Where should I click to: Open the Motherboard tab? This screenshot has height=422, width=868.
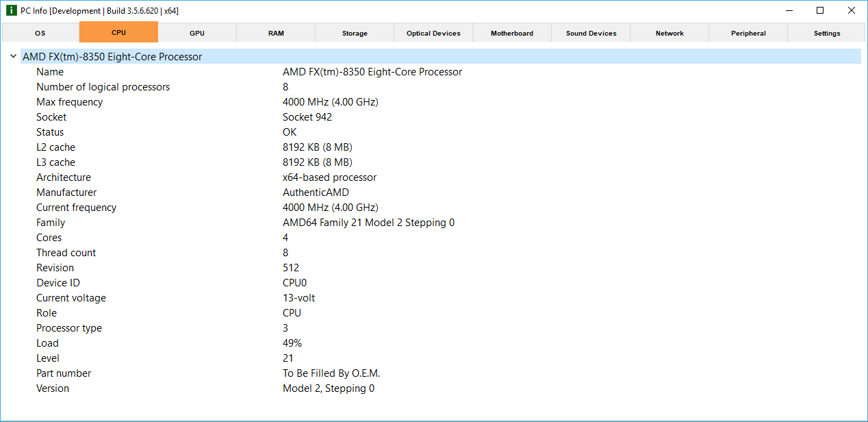(x=512, y=33)
